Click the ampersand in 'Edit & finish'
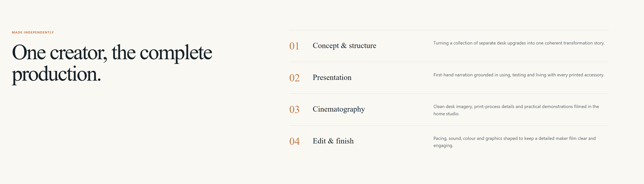644x184 pixels. click(331, 141)
